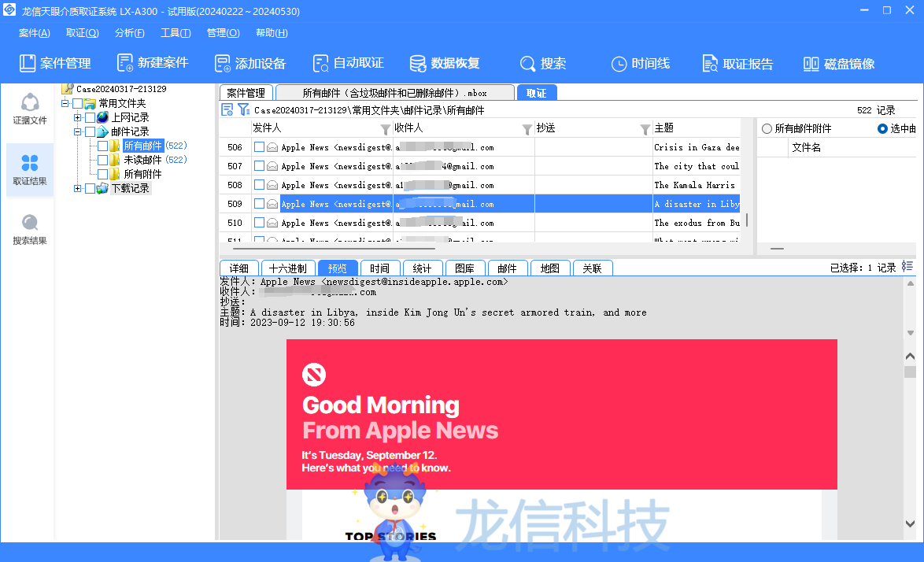Click the export list icon before path
924x562 pixels.
(227, 109)
